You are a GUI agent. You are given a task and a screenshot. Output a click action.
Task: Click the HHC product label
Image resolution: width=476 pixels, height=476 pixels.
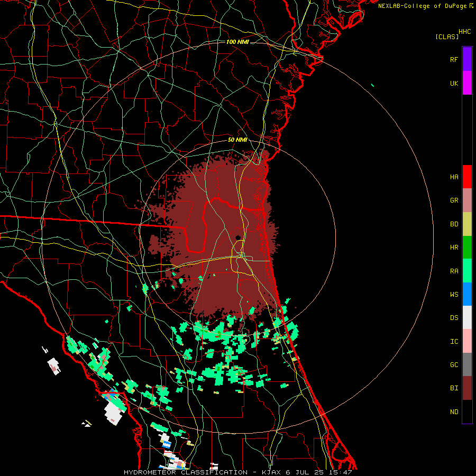coord(465,32)
